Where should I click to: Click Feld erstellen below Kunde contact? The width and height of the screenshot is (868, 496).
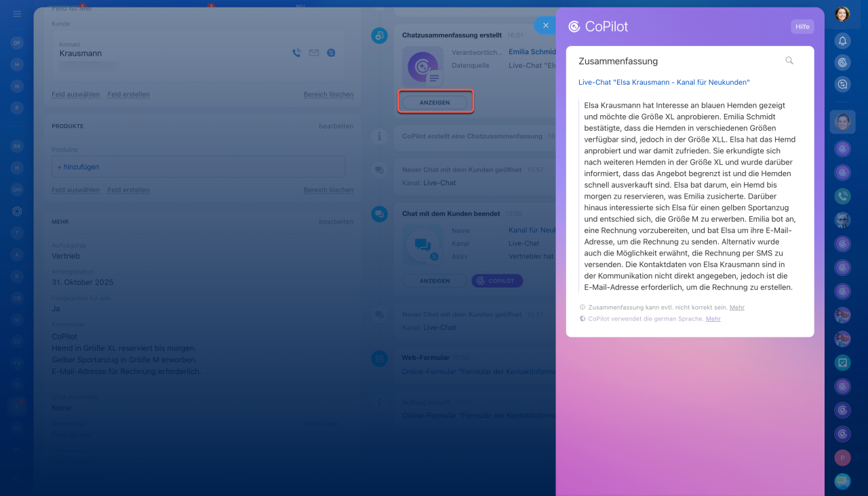click(128, 95)
